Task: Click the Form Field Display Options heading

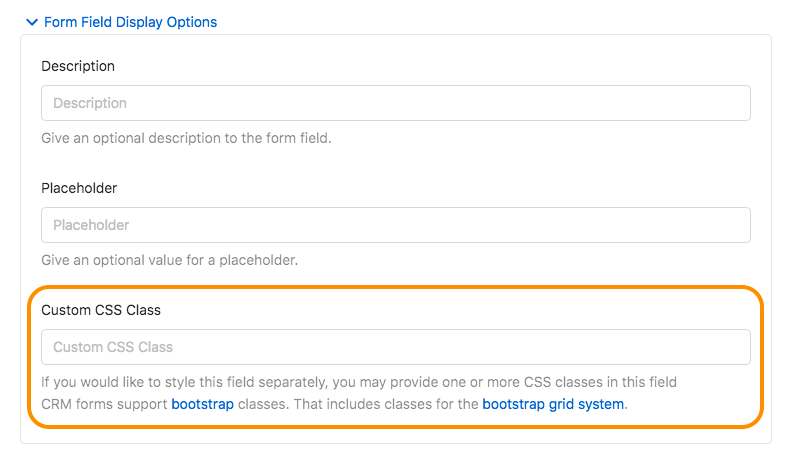Action: (130, 22)
